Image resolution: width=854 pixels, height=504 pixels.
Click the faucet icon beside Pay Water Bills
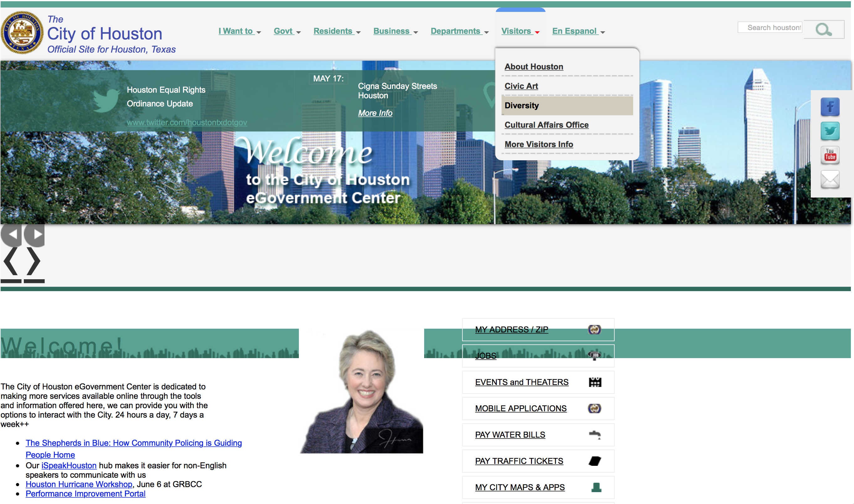[x=594, y=435]
